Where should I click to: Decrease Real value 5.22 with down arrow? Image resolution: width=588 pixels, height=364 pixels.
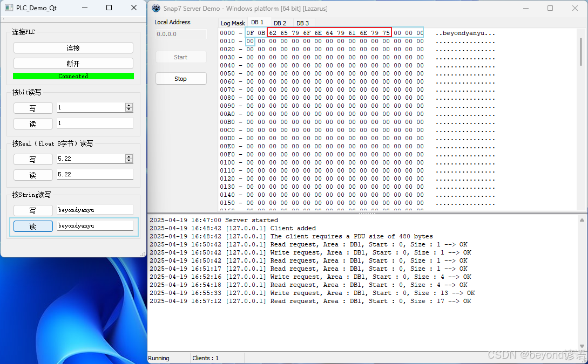pos(129,161)
